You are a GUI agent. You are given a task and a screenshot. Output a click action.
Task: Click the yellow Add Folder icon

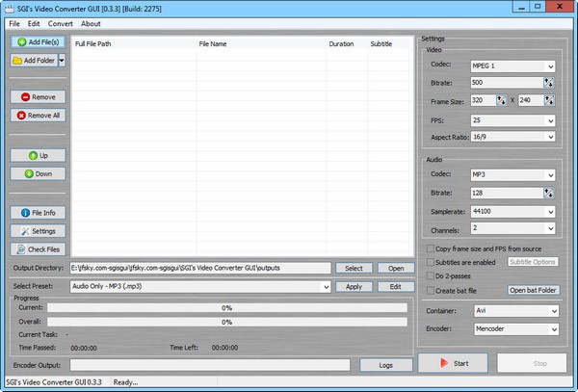[x=17, y=61]
